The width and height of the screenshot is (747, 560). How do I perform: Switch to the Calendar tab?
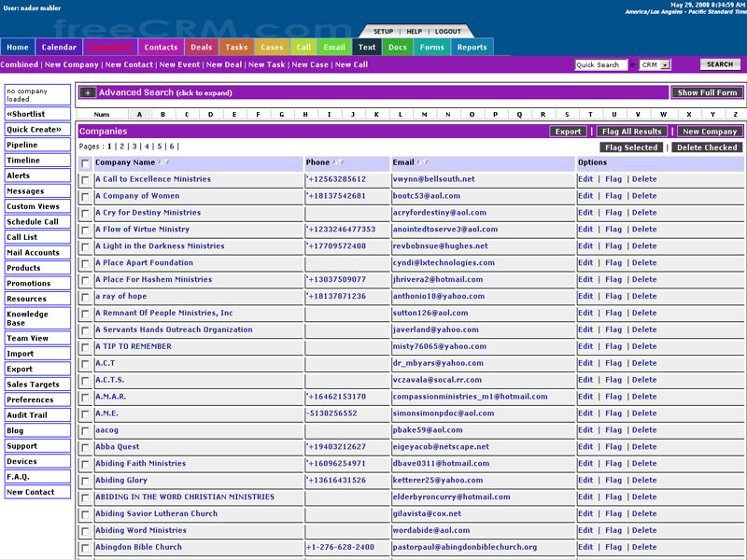coord(59,48)
